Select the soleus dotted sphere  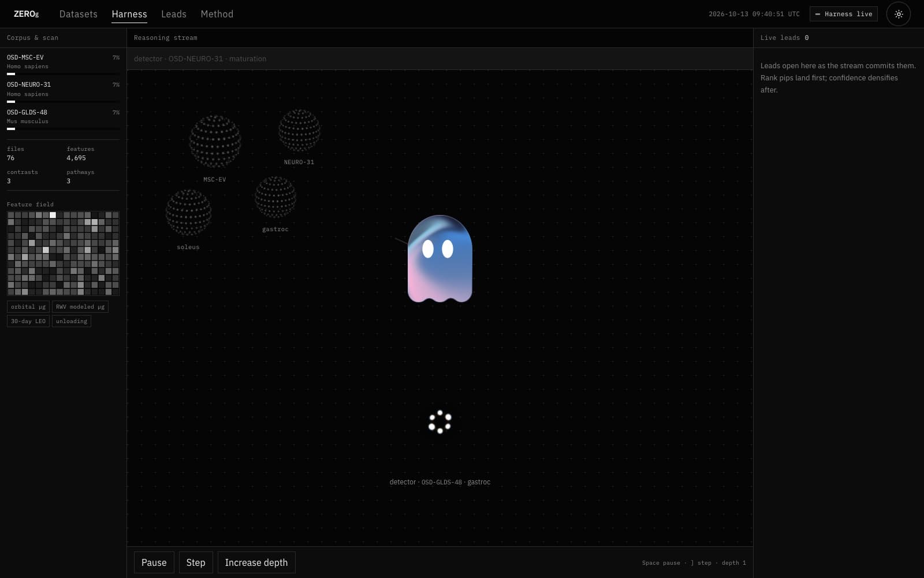(188, 212)
